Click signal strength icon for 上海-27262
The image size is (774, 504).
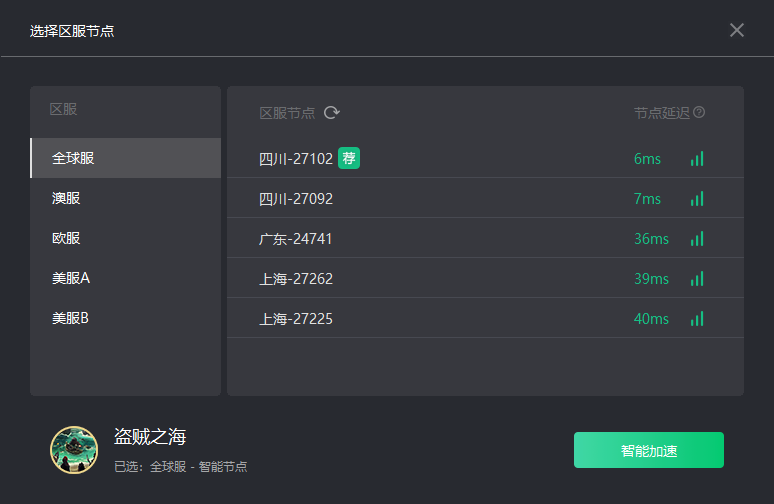pyautogui.click(x=697, y=279)
